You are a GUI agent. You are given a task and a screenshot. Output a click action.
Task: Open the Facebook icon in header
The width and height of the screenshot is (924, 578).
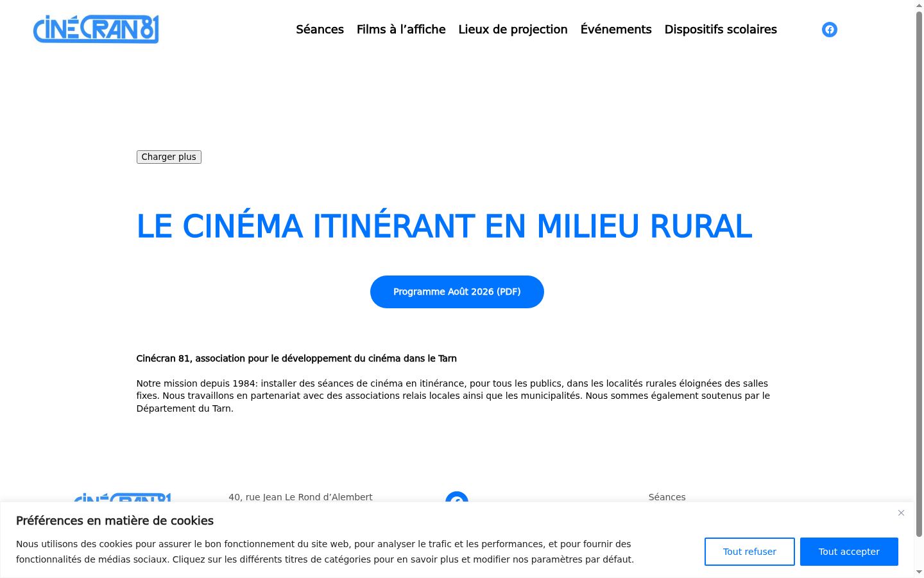pos(830,30)
